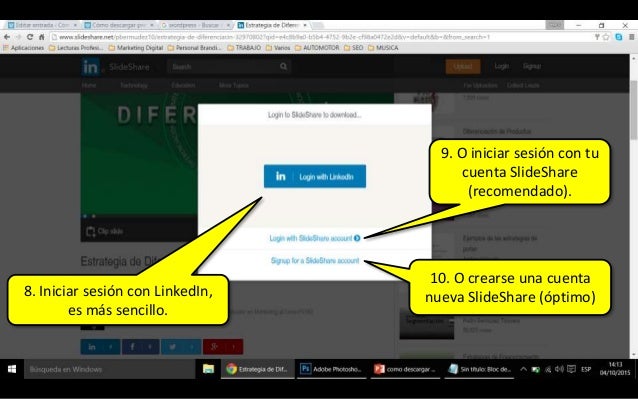Focus the SlideShare Search field

[223, 67]
